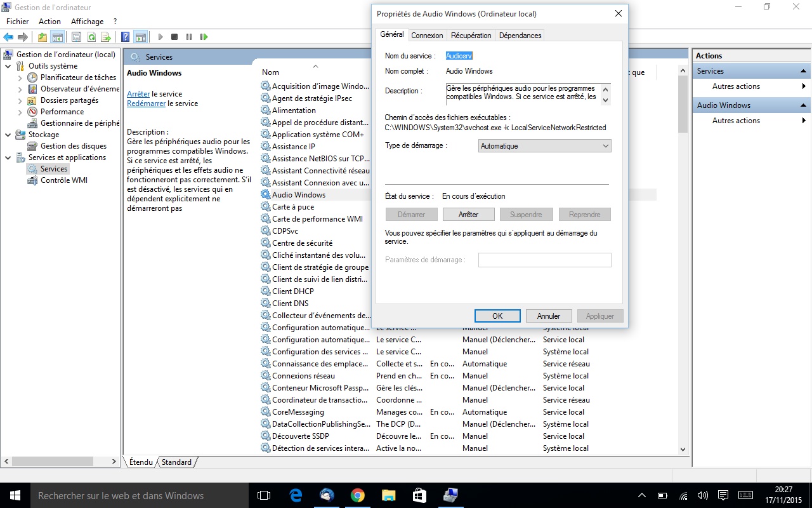The image size is (812, 508).
Task: Collapse the Outils système tree node
Action: tap(8, 66)
